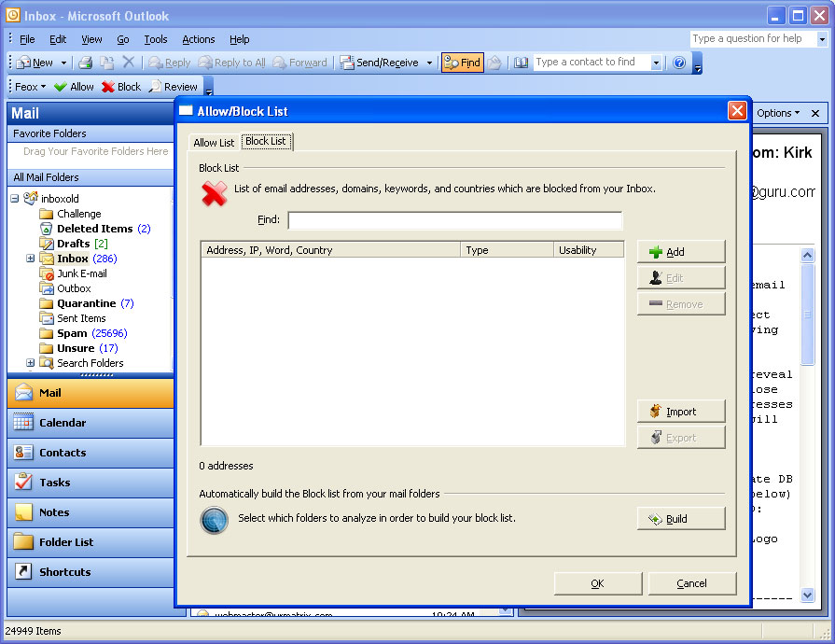Click the Feox Block red X button
Viewport: 835px width, 644px height.
click(x=121, y=87)
